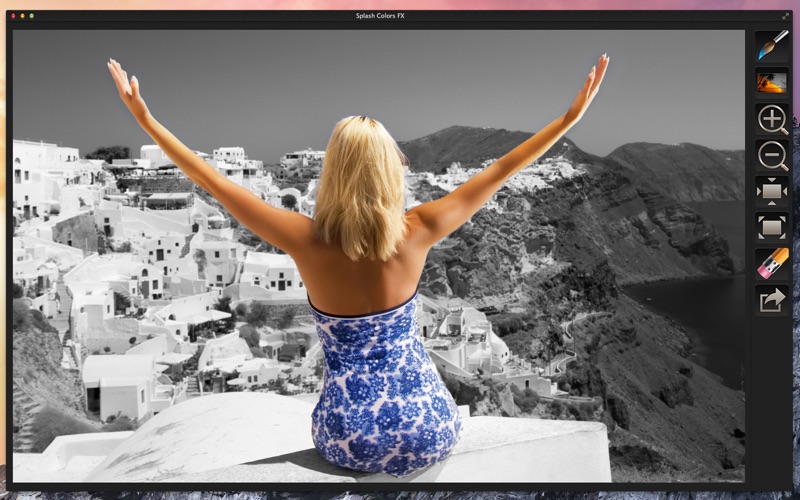Choose the pan tool with four arrows
The width and height of the screenshot is (800, 500).
pos(772,191)
